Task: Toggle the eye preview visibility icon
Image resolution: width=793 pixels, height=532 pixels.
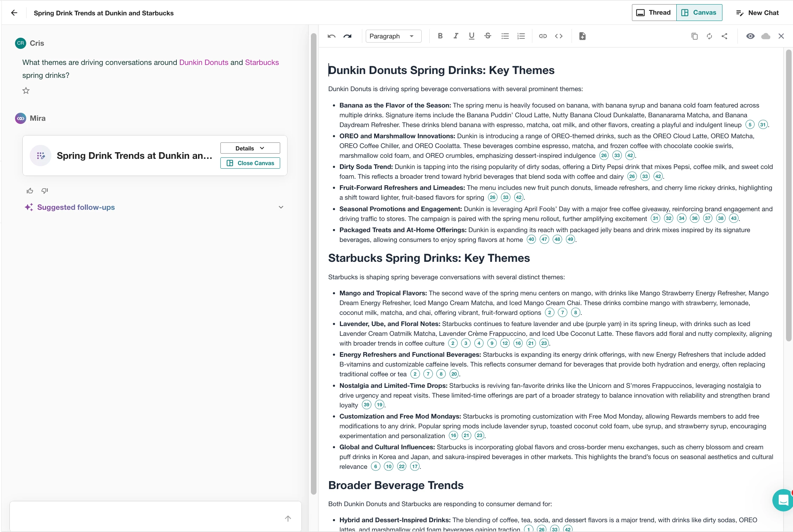Action: [750, 36]
